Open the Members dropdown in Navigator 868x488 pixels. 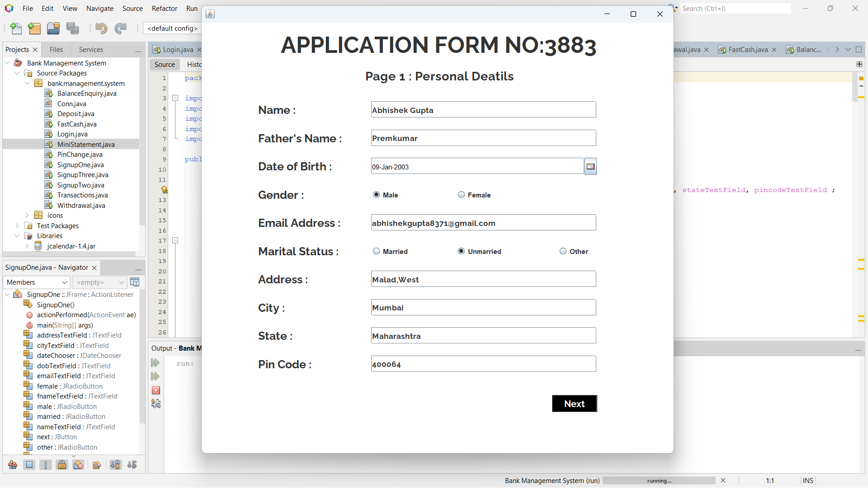pos(37,282)
